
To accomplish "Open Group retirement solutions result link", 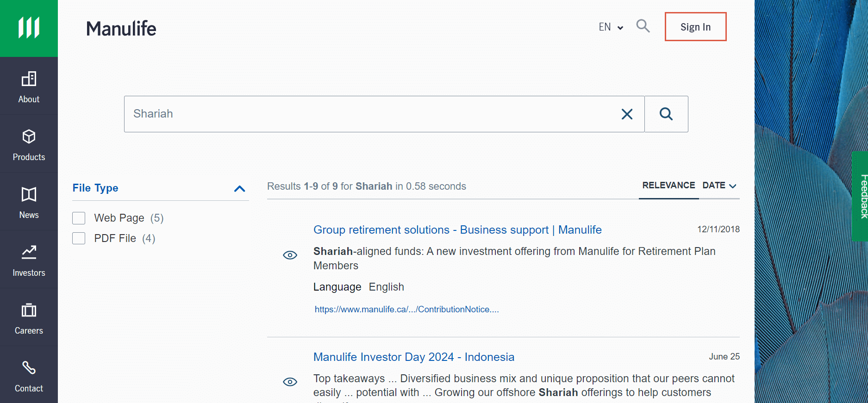I will [457, 229].
